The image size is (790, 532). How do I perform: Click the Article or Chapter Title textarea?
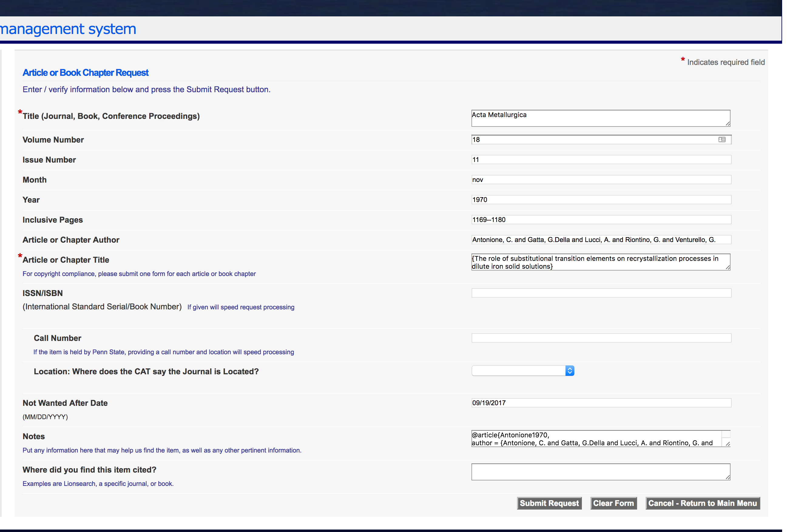click(601, 262)
